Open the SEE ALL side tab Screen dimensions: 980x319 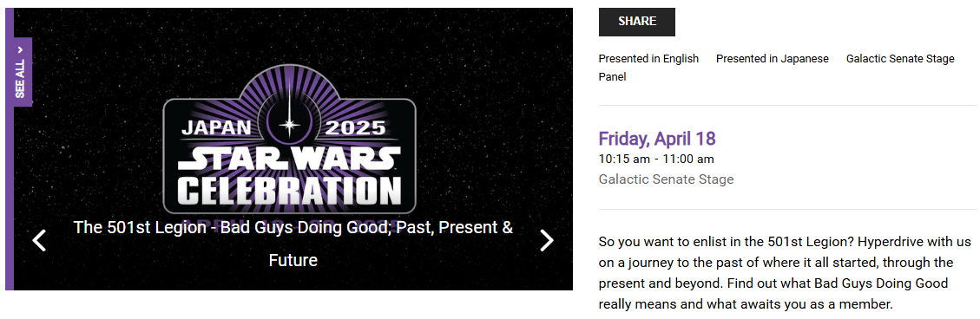(x=20, y=72)
